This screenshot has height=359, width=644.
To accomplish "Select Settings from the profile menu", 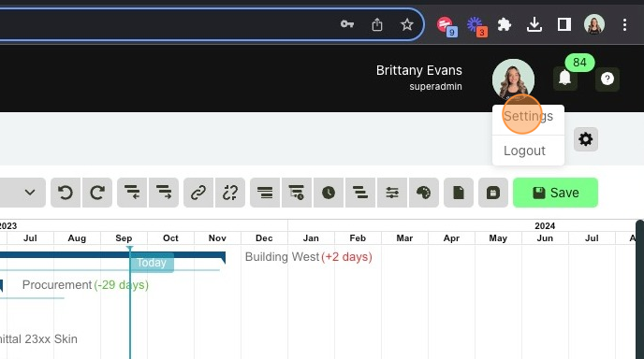I will click(x=528, y=117).
